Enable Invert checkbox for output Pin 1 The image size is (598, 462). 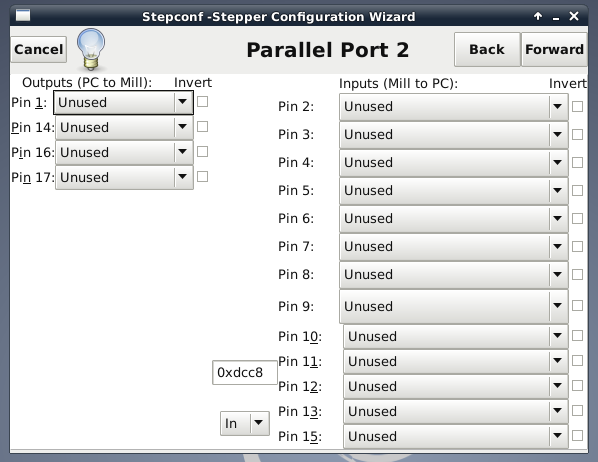point(203,102)
